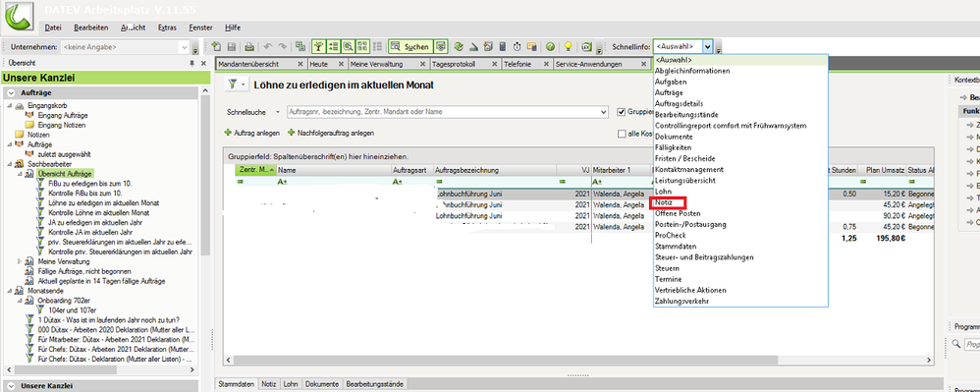Click the filter icon right of Suchen

click(x=441, y=46)
